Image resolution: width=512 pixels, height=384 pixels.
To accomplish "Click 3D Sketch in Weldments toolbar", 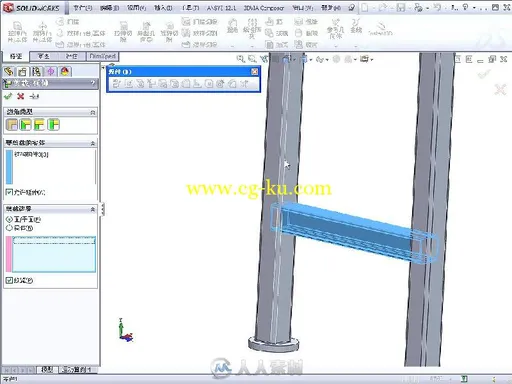I will click(116, 84).
